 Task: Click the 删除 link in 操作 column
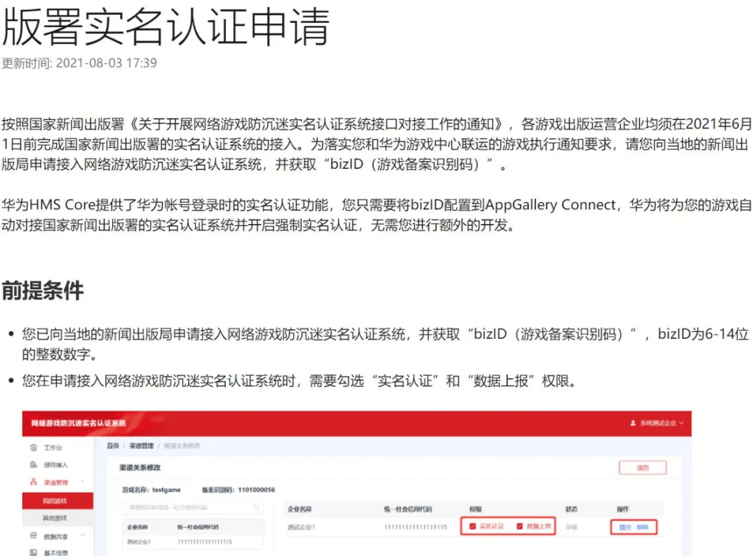(x=643, y=527)
